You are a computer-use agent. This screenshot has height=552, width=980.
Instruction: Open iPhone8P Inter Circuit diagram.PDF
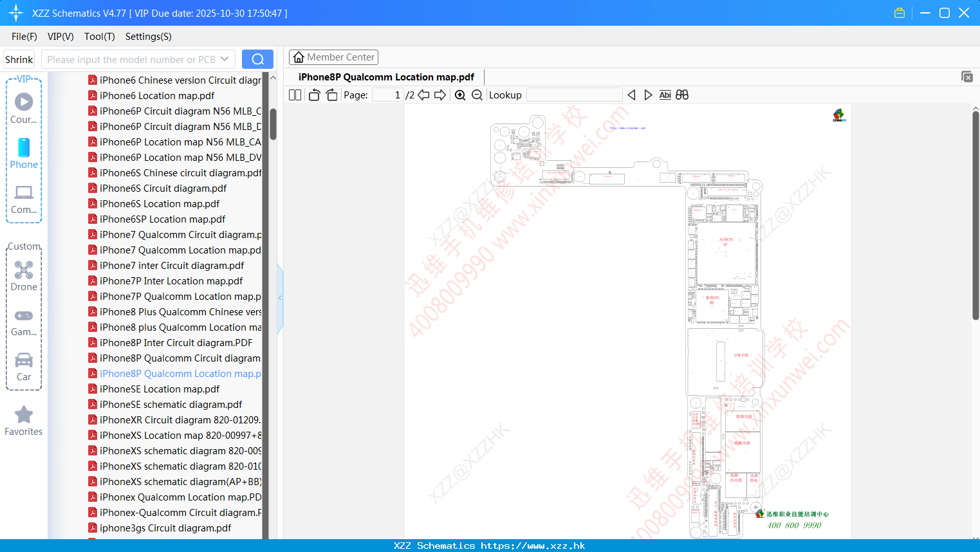(x=176, y=342)
